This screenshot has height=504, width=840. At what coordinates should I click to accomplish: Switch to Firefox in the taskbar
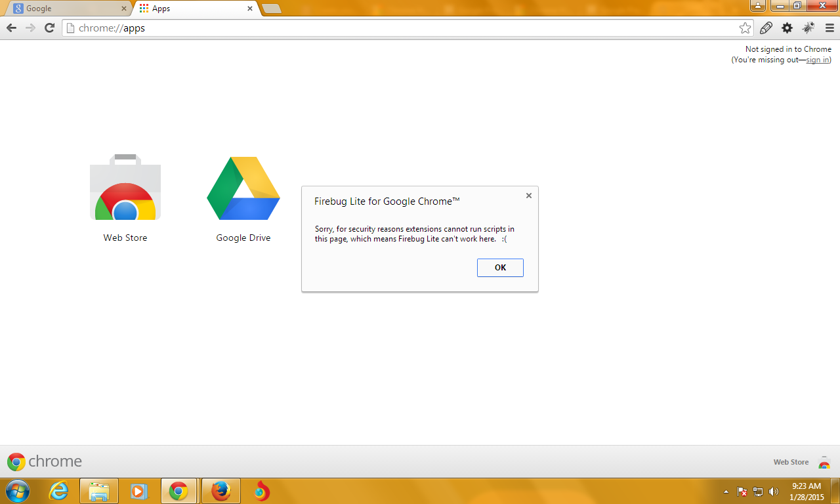[221, 491]
